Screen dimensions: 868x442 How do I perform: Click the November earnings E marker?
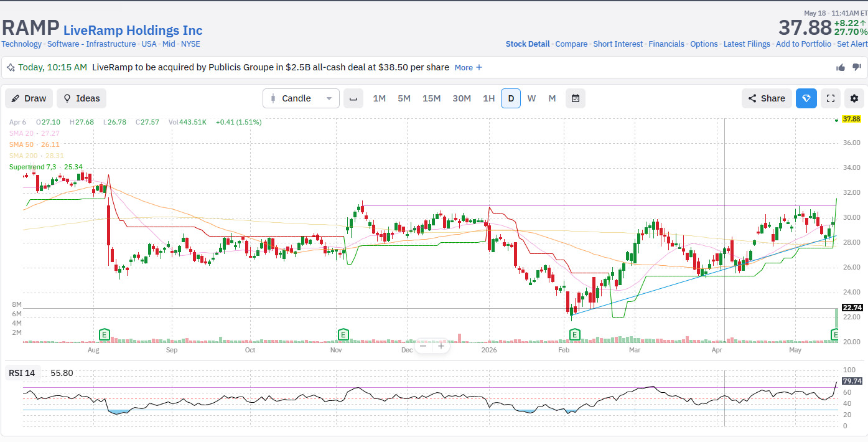point(343,335)
